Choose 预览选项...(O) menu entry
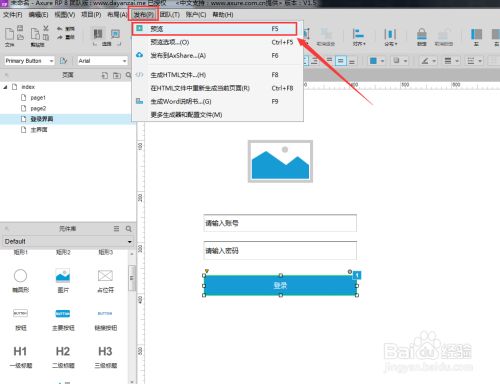Image resolution: width=500 pixels, height=384 pixels. 218,42
